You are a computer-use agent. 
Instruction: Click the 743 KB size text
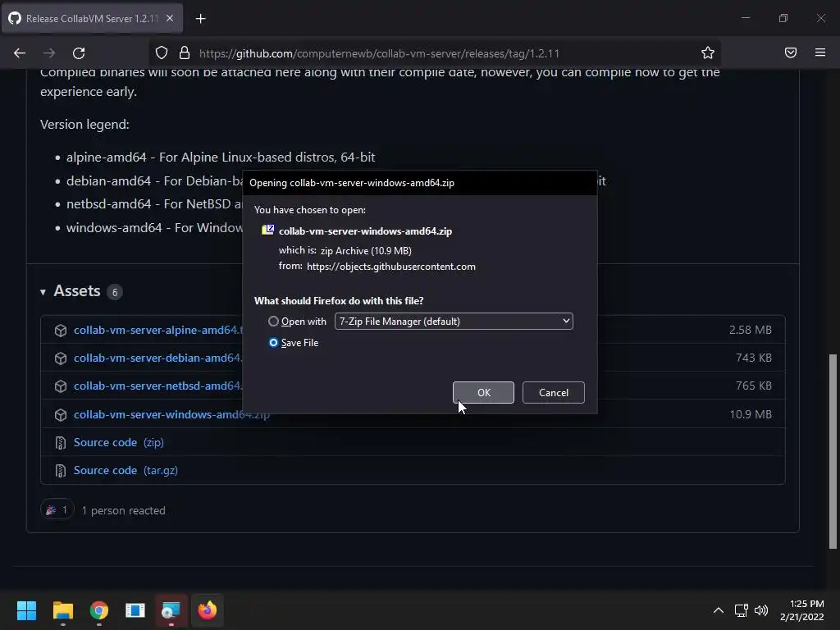(x=754, y=358)
